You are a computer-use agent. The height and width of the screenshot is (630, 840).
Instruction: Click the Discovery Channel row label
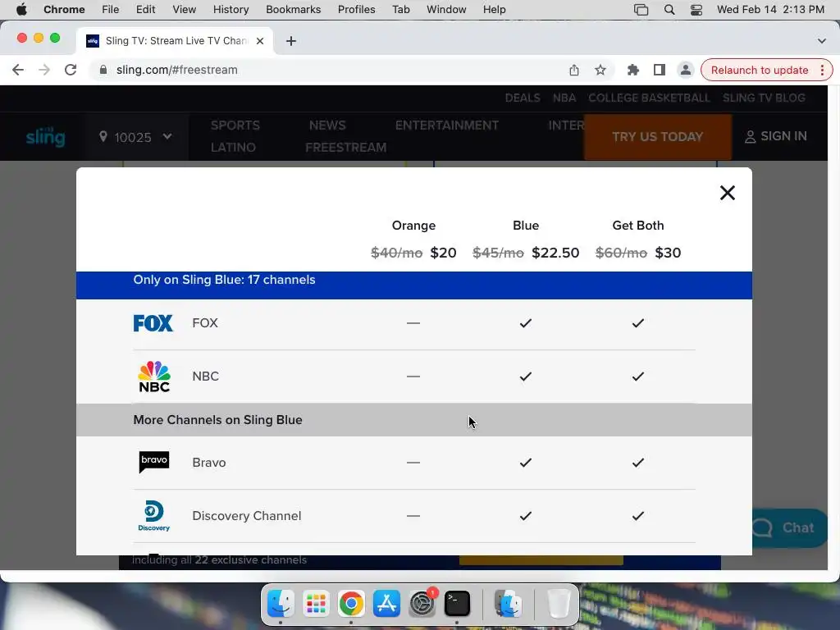246,516
